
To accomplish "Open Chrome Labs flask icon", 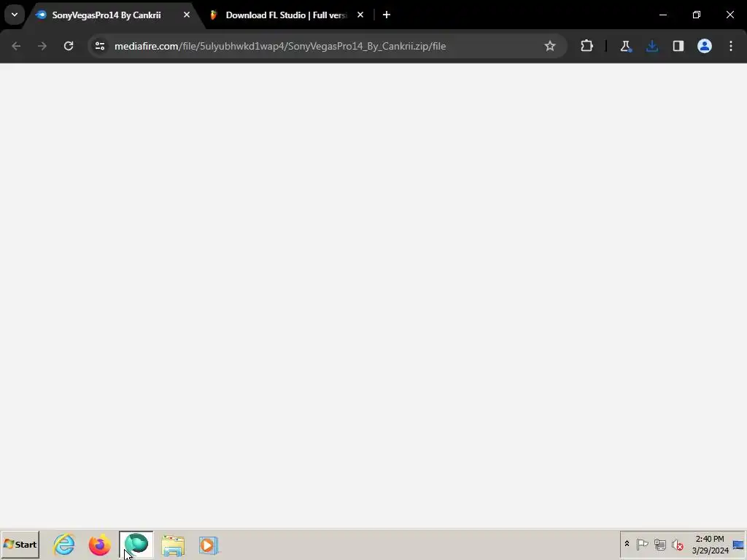I will click(625, 46).
